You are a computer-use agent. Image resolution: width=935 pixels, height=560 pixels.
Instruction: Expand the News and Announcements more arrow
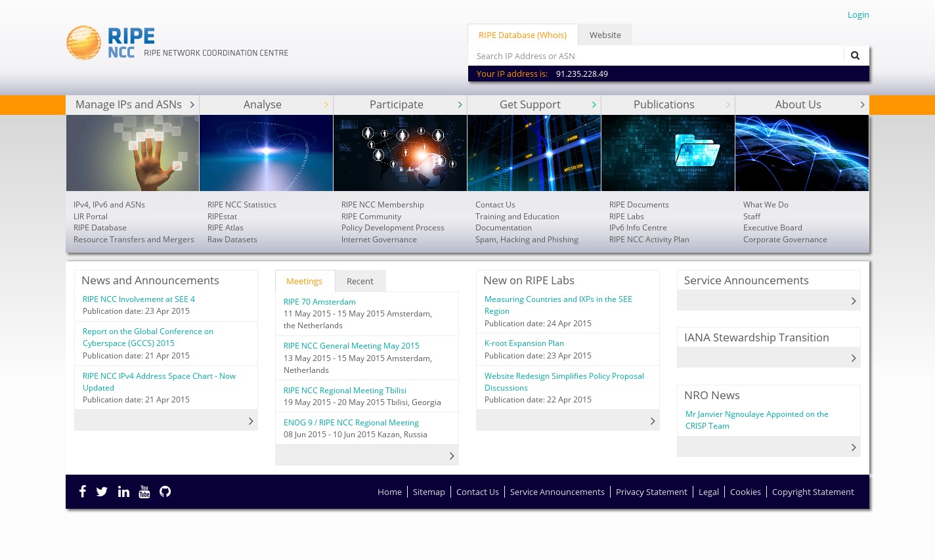tap(251, 421)
